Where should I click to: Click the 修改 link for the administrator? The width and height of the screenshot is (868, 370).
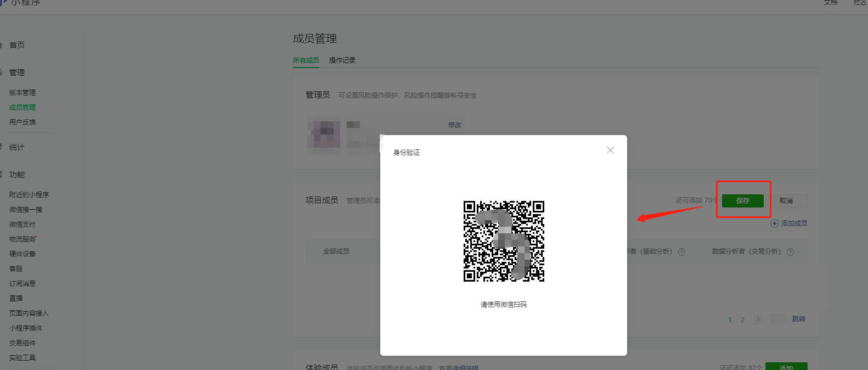[455, 125]
